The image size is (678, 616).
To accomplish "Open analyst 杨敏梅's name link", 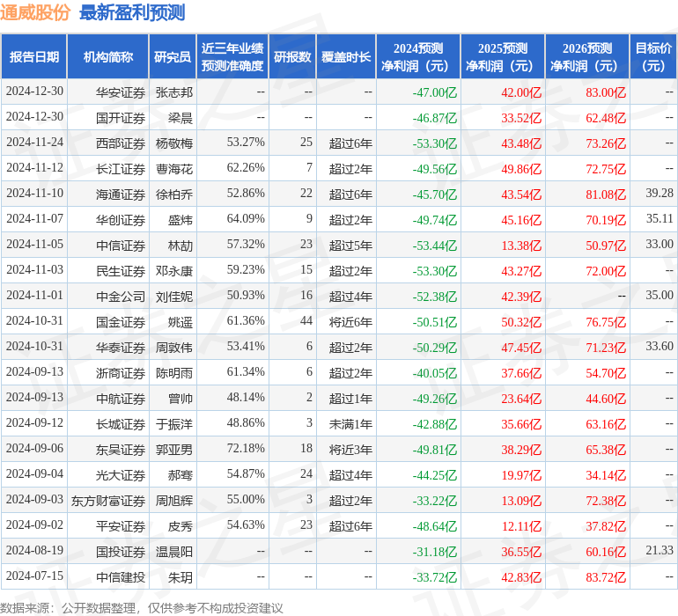I will (174, 143).
